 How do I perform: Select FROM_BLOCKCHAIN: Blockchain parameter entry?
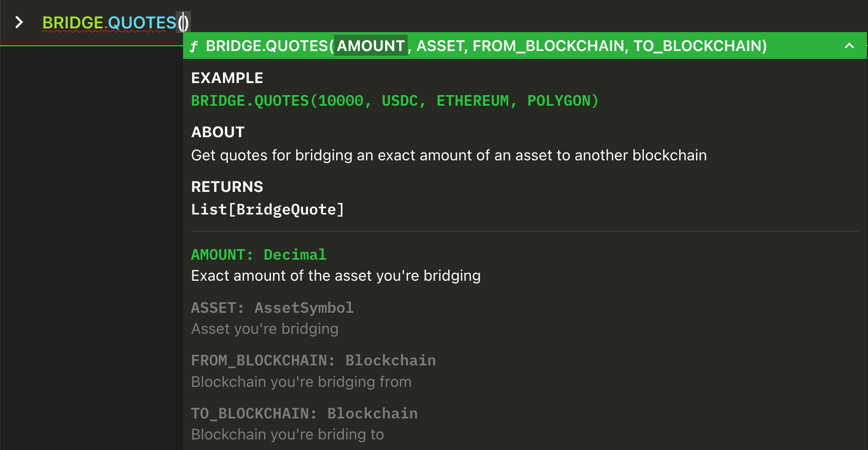click(x=313, y=360)
